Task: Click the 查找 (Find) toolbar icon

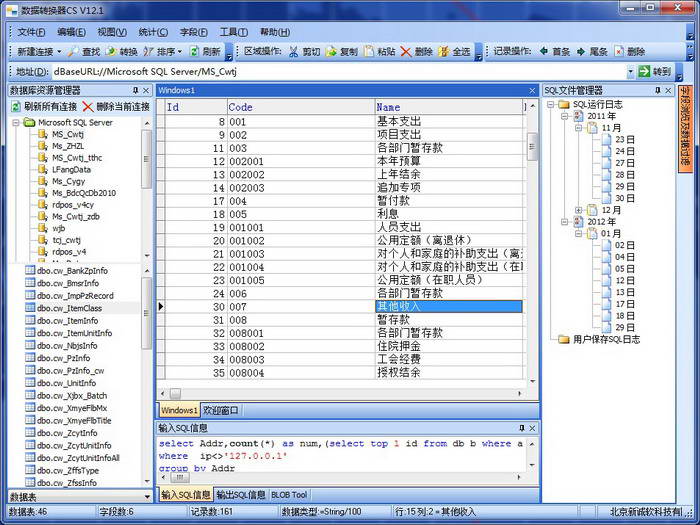Action: (83, 51)
